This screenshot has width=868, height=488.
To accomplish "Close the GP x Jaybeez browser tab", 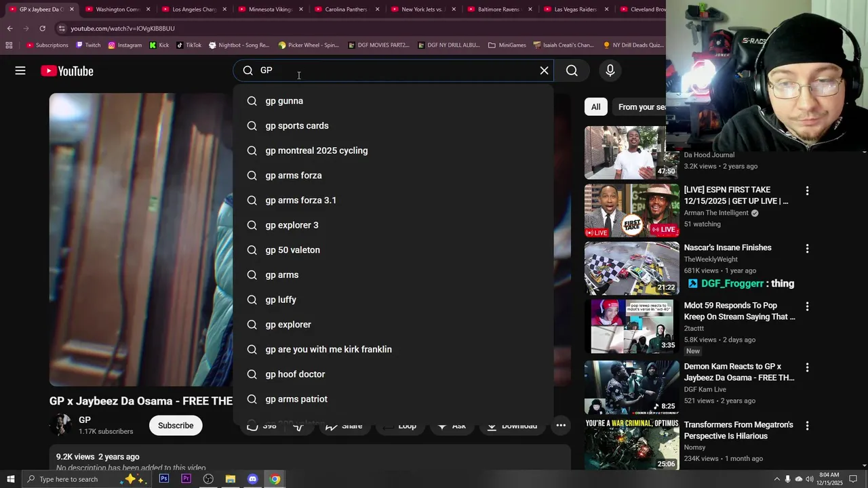I will pos(71,9).
